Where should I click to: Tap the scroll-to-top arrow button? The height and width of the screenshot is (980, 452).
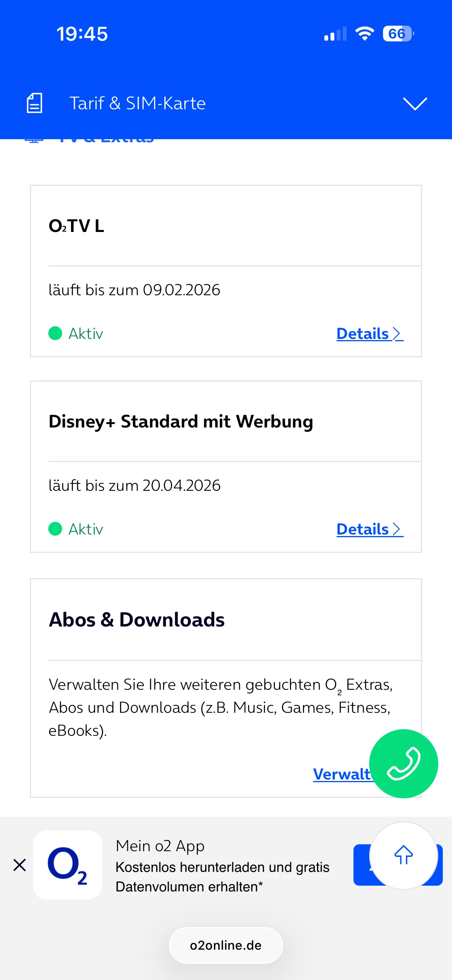403,855
